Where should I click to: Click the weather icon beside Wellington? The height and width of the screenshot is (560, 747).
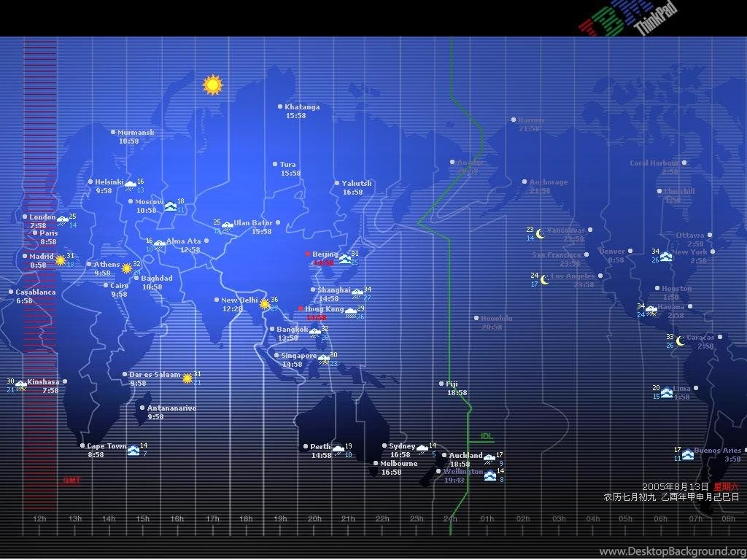489,475
